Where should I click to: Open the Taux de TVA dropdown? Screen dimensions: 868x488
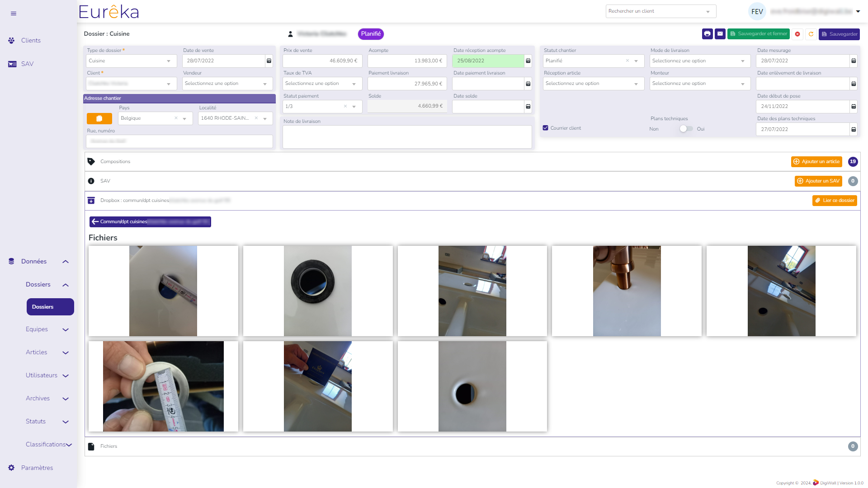click(323, 84)
